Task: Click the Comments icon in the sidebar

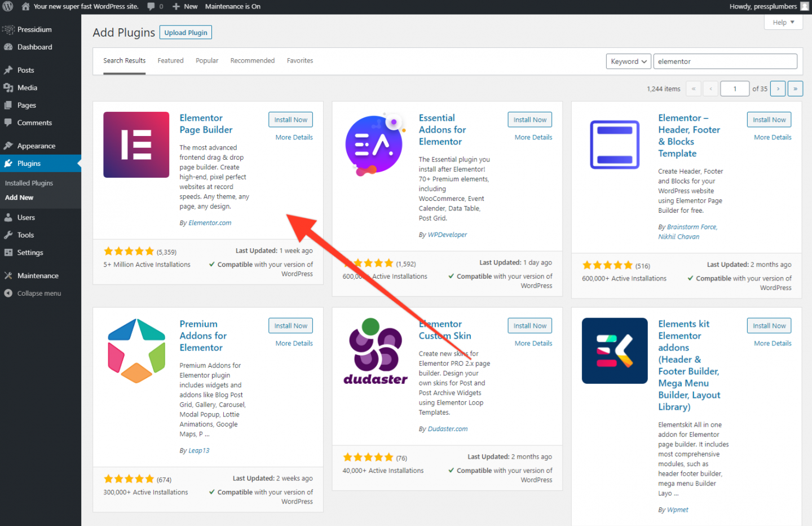Action: (x=8, y=122)
